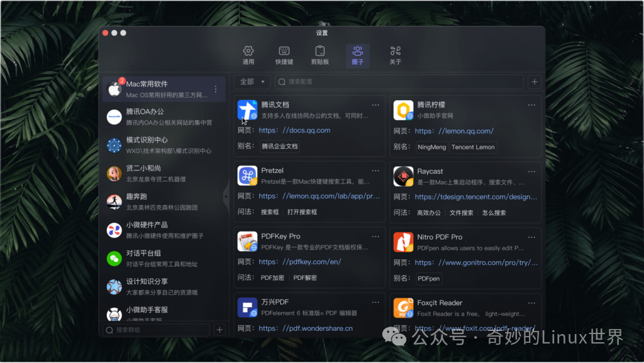The height and width of the screenshot is (363, 644).
Task: Open the pdfkey.com/en link
Action: coord(300,262)
